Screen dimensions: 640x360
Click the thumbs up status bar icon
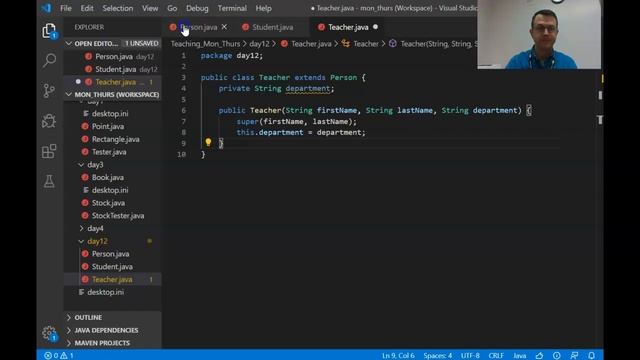click(x=539, y=356)
